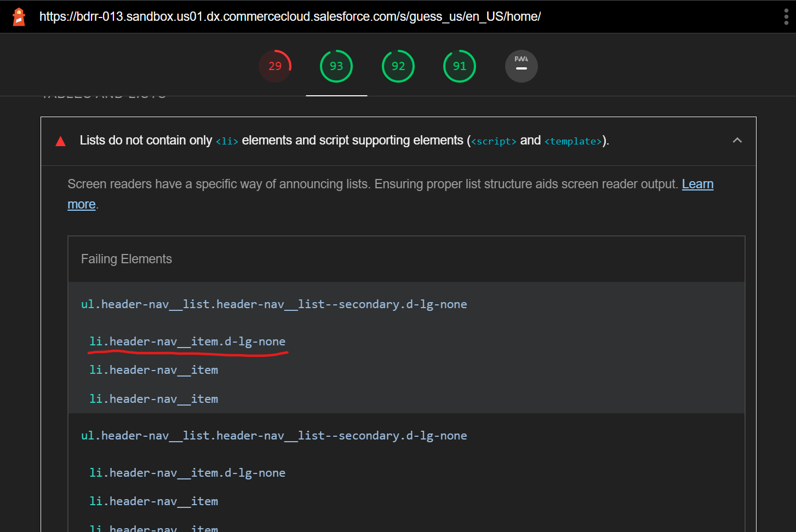Click the Failing Elements panel header

tap(127, 258)
